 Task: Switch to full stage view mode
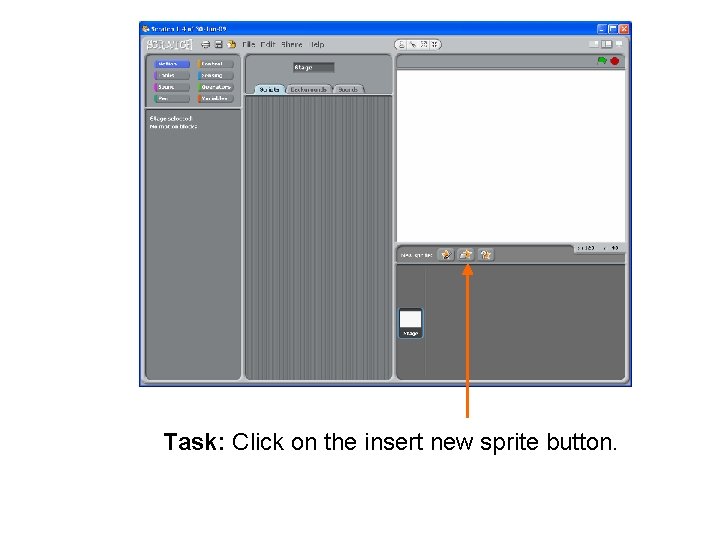pyautogui.click(x=607, y=44)
